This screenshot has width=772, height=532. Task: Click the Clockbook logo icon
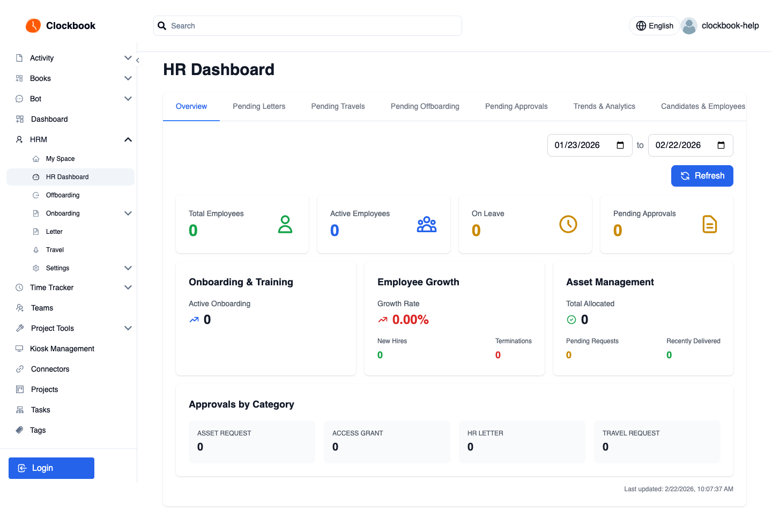click(33, 25)
